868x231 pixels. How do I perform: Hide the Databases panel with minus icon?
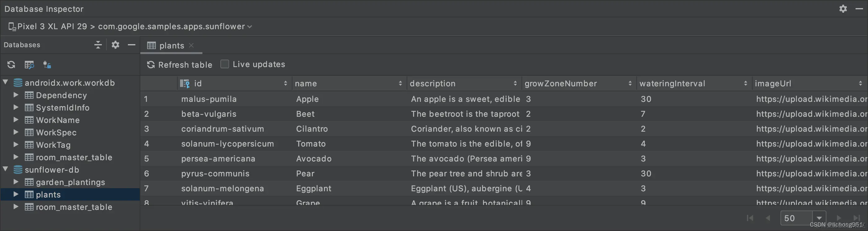[131, 44]
